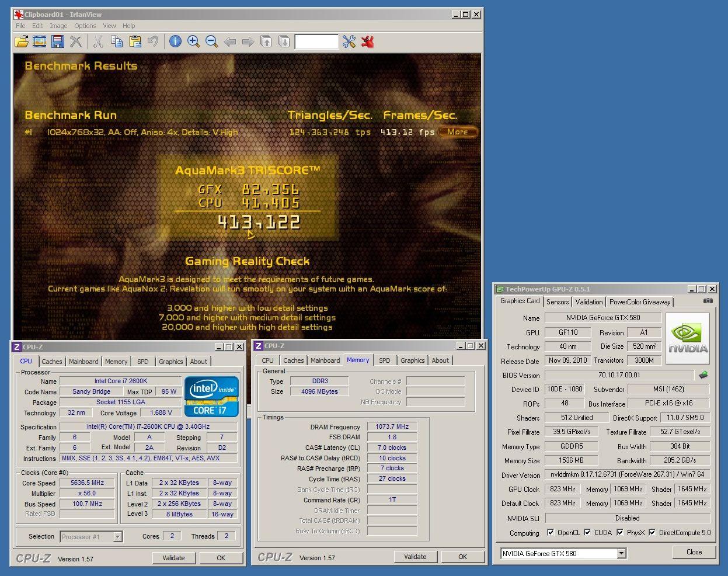Toggle the DirectCompute 5.0 checkbox
728x576 pixels.
(x=652, y=532)
